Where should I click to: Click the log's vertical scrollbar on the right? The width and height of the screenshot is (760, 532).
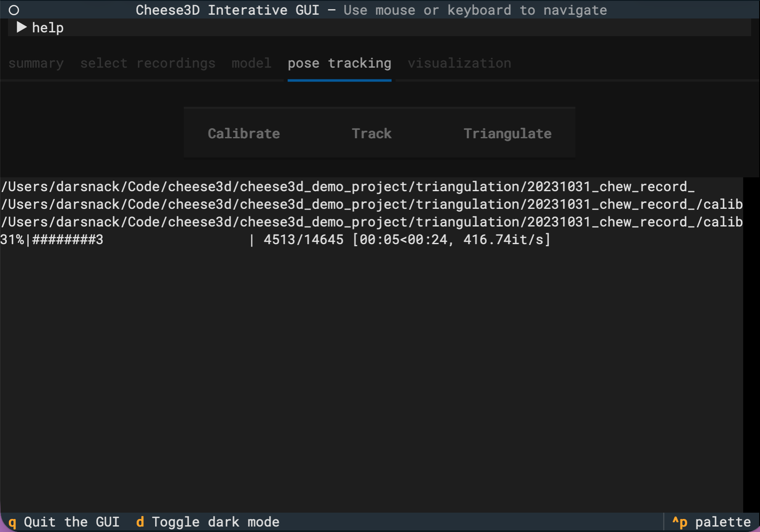point(751,336)
